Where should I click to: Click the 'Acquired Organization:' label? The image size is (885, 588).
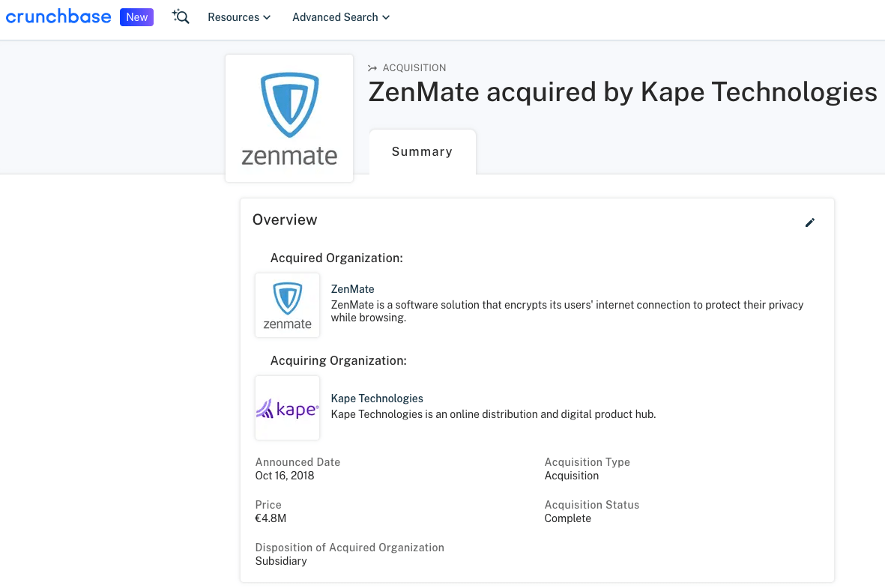(337, 258)
